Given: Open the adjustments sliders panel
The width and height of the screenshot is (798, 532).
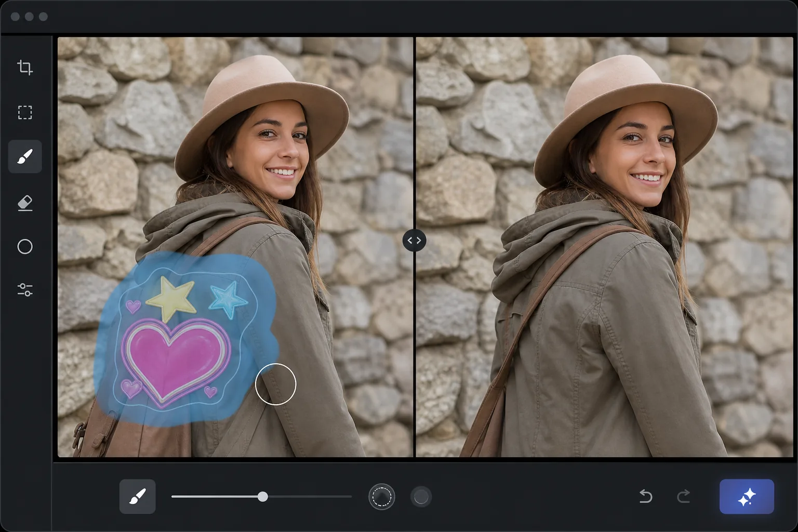Looking at the screenshot, I should point(25,290).
